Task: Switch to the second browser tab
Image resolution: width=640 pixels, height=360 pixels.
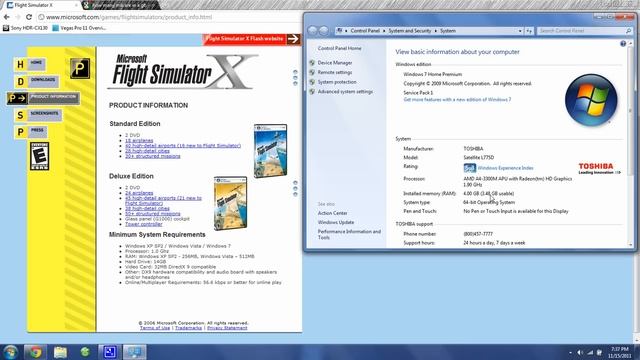Action: (x=121, y=5)
